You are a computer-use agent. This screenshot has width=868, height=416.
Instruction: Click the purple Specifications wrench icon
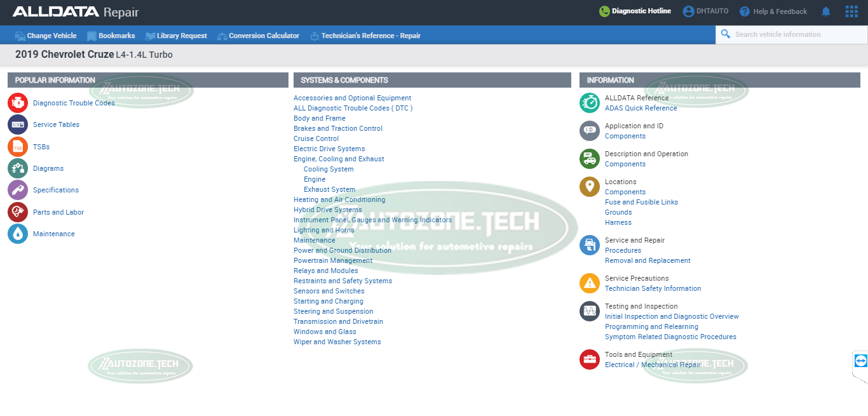tap(18, 190)
